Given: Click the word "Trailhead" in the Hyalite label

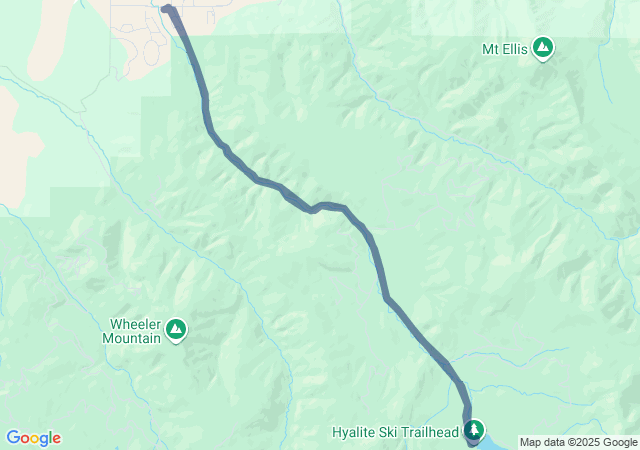Looking at the screenshot, I should coord(433,432).
